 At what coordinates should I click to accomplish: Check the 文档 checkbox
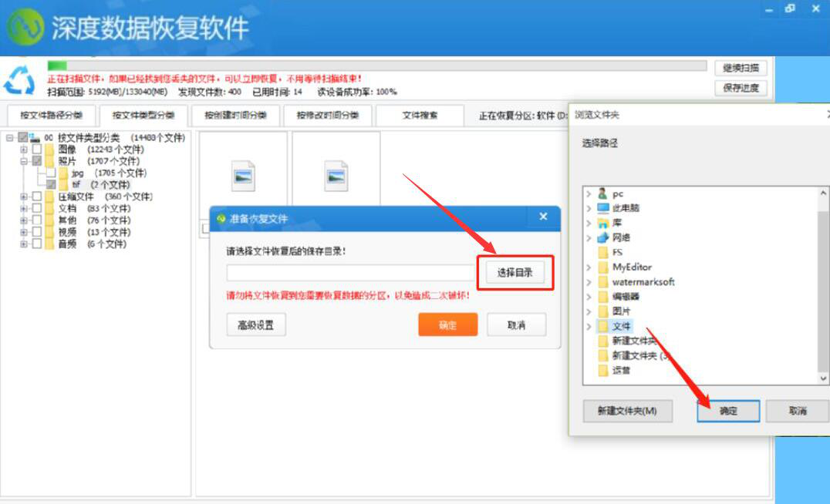click(36, 208)
